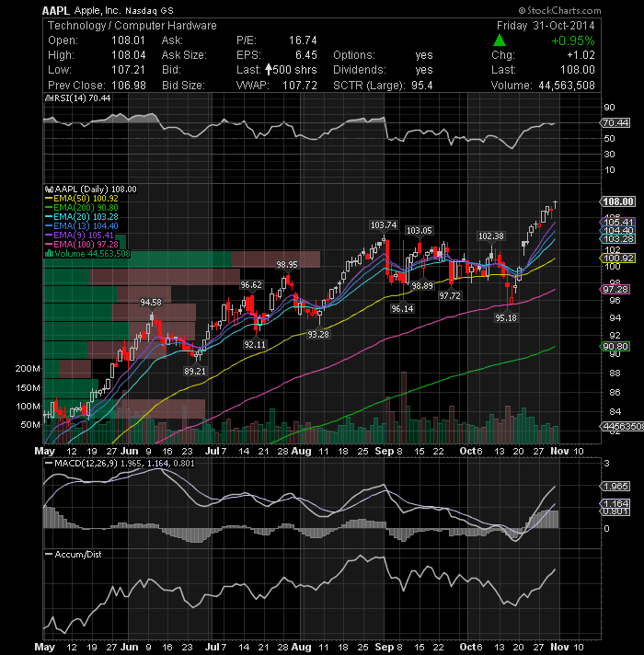Click the 93.28 low price label
This screenshot has height=655, width=644.
click(x=318, y=334)
